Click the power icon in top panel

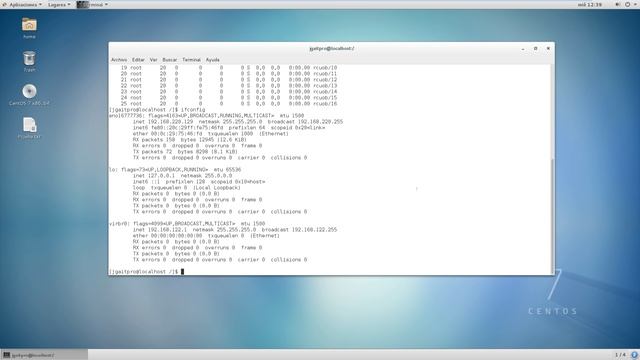click(627, 4)
